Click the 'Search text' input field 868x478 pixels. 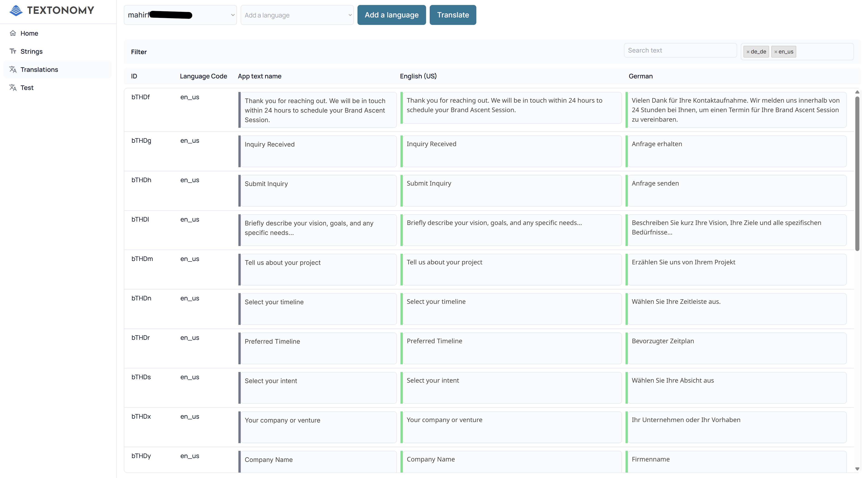click(x=680, y=50)
